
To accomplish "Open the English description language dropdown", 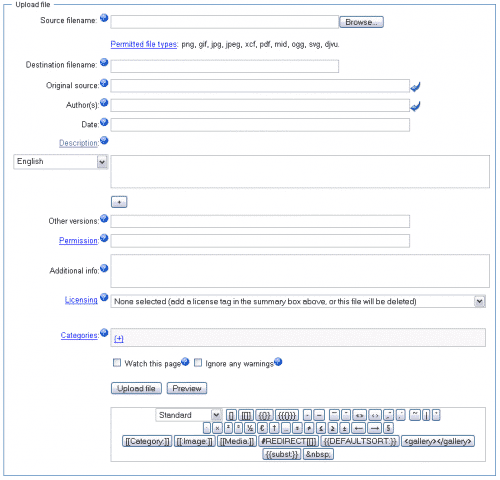I will pyautogui.click(x=61, y=162).
